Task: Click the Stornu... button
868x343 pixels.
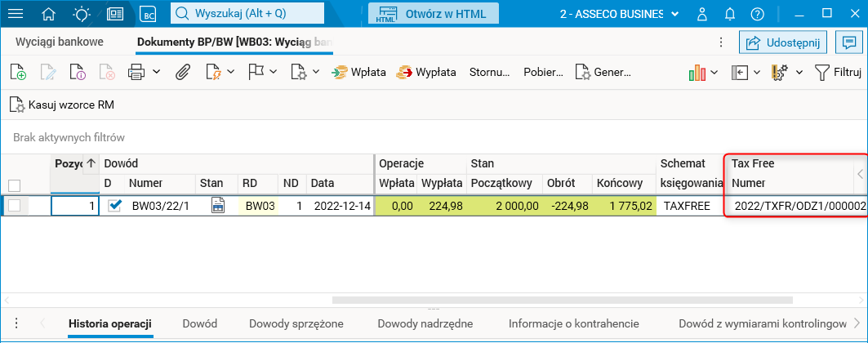Action: [x=489, y=72]
